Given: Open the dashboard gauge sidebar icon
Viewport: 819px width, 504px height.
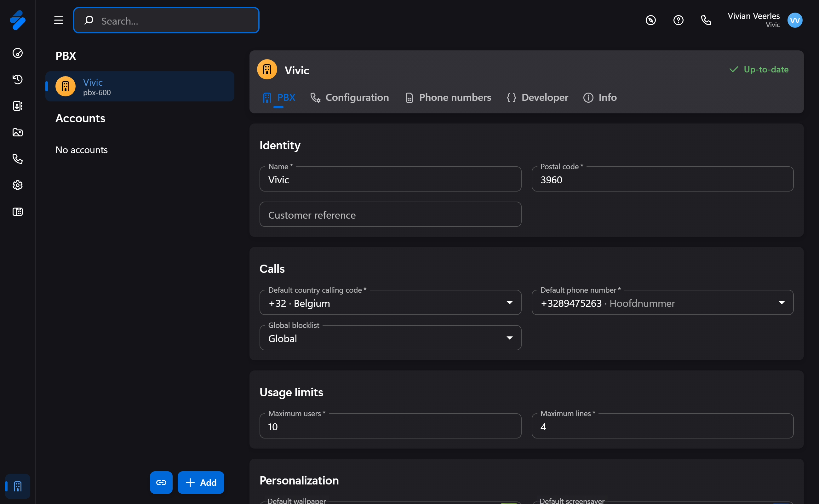Looking at the screenshot, I should tap(18, 53).
